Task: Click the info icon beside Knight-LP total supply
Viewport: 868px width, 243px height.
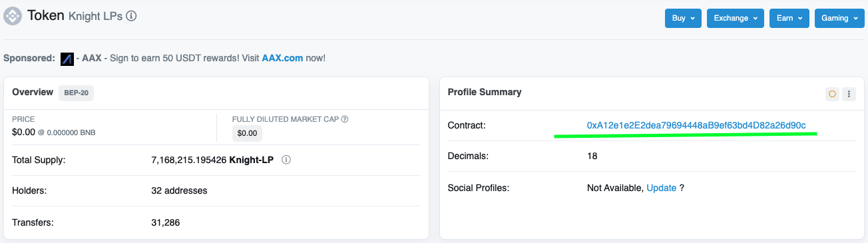Action: click(x=286, y=160)
